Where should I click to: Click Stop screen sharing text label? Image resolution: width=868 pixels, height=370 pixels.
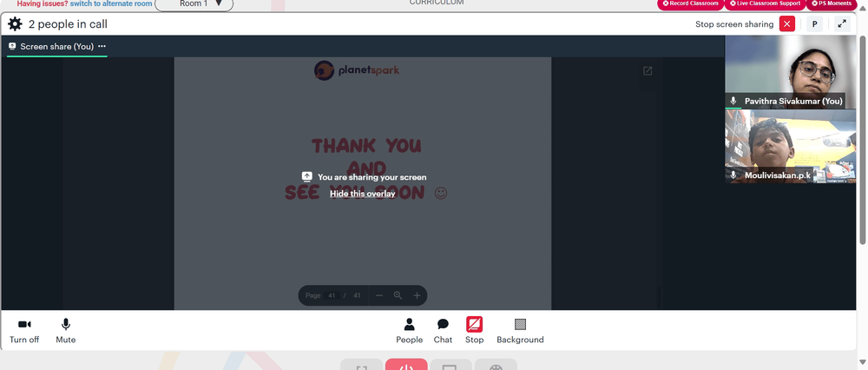pos(734,24)
